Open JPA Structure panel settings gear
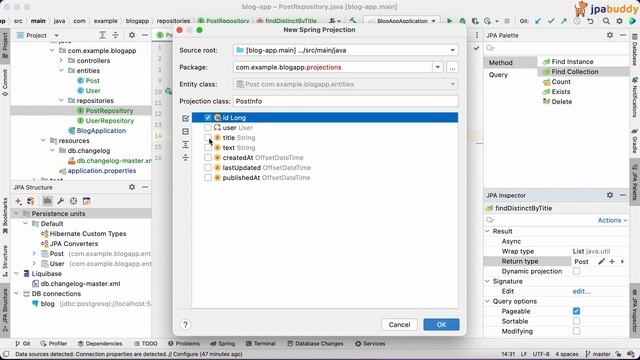This screenshot has height=360, width=640. pos(132,187)
